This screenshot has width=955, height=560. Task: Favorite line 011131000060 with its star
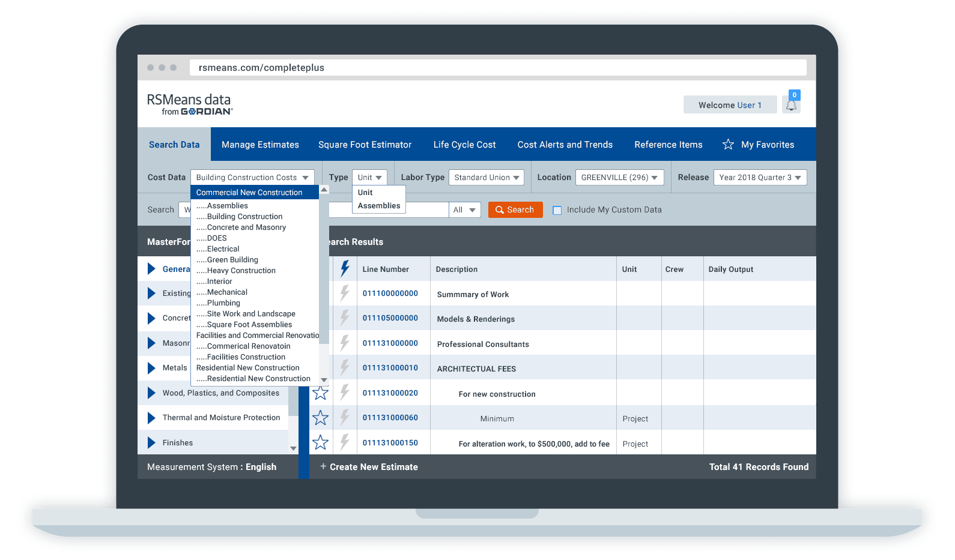(x=320, y=418)
